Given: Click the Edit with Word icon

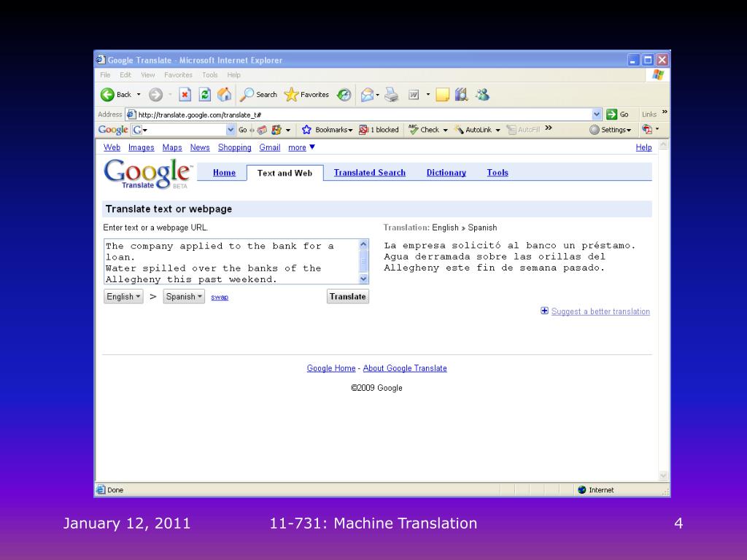Looking at the screenshot, I should point(414,95).
